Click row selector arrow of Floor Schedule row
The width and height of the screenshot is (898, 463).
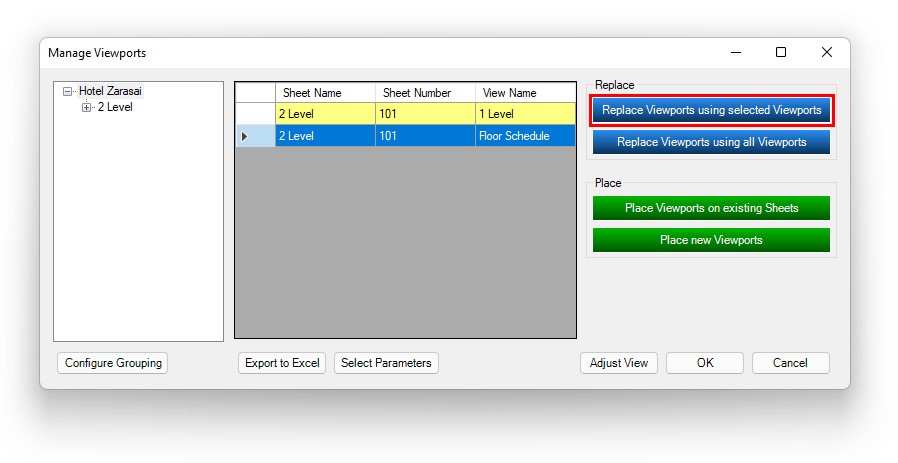tap(255, 136)
